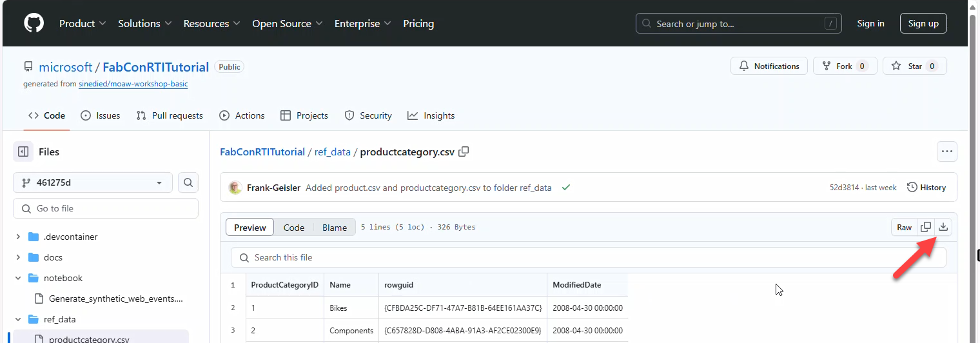Switch to the Actions tab
Screen dimensions: 980x343
(242, 115)
